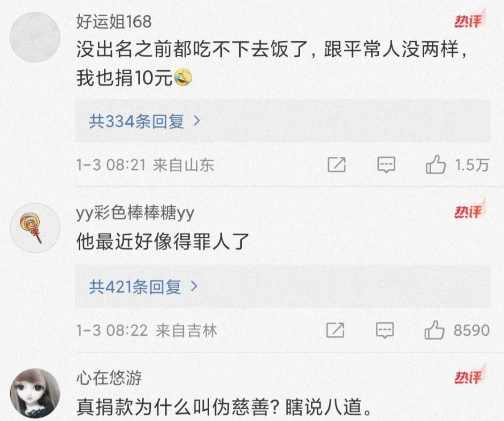Reply to 好运姐168 comment with bubble icon
Screen dimensions: 504x421
pyautogui.click(x=386, y=165)
